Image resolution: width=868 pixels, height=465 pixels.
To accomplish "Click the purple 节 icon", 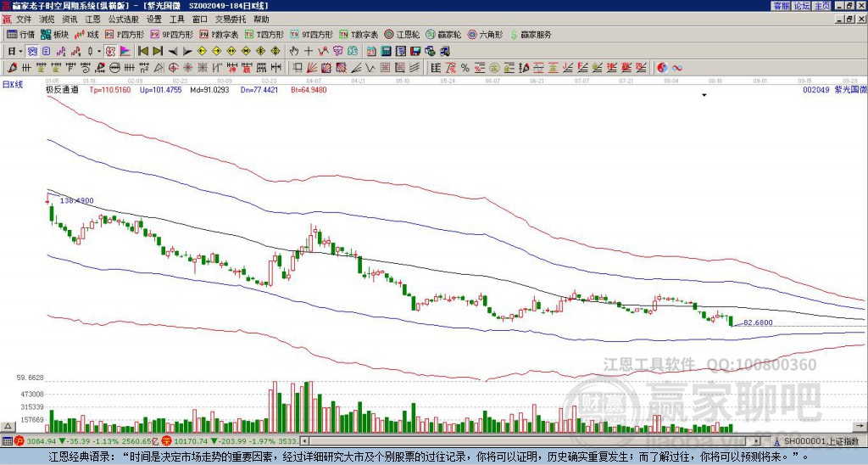I will pos(337,52).
